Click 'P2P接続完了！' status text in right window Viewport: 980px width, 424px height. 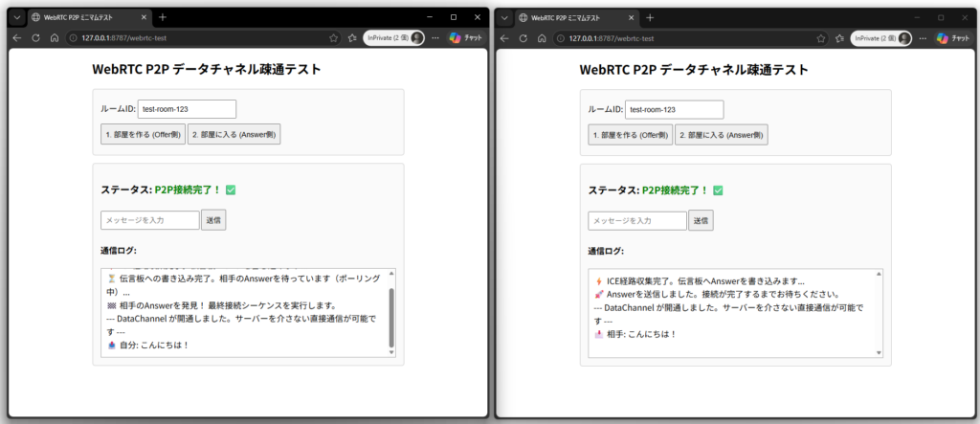[675, 190]
